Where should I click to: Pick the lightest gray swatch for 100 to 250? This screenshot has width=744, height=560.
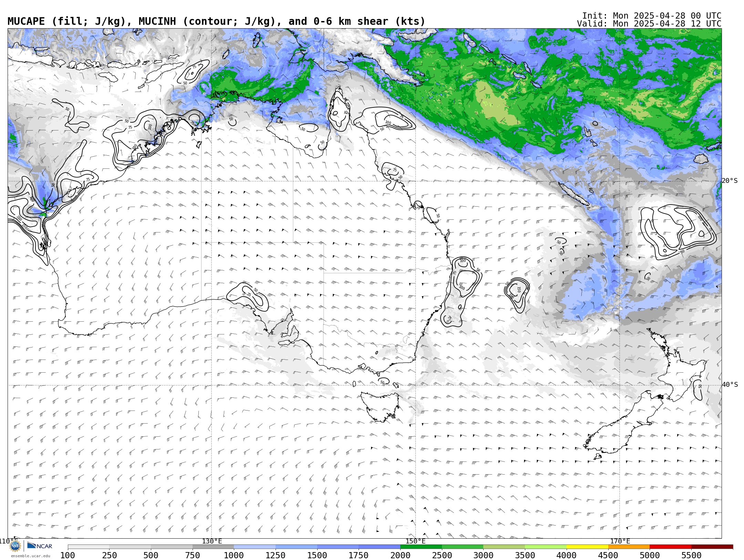tap(89, 547)
